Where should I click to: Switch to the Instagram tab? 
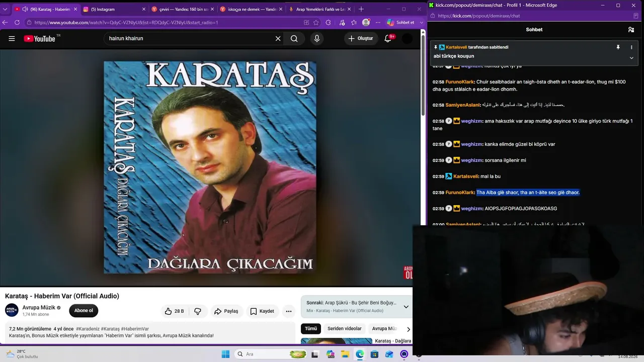click(x=114, y=9)
